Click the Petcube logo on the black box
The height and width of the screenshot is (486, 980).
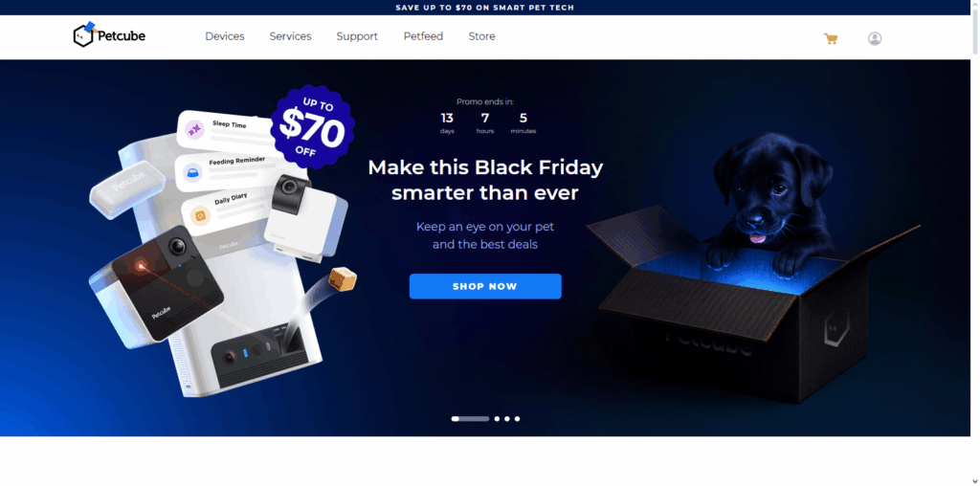coord(836,332)
